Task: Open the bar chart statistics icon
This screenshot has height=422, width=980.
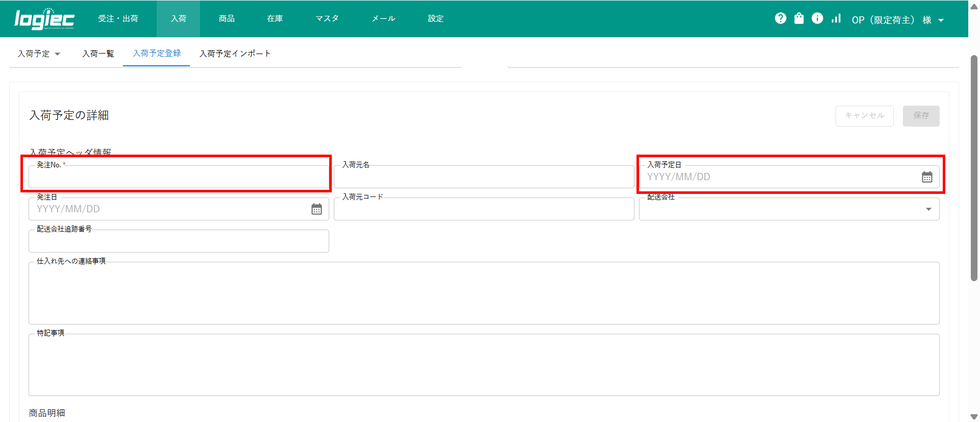Action: pyautogui.click(x=836, y=18)
